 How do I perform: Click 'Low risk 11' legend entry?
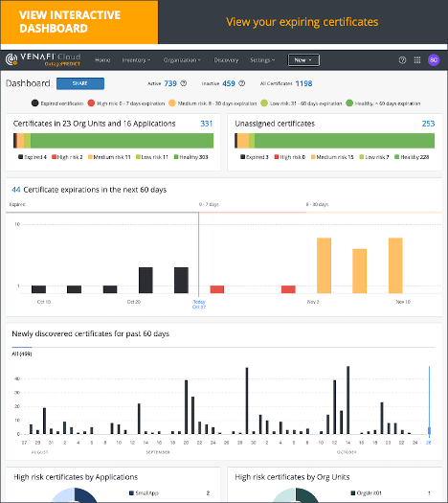(152, 157)
